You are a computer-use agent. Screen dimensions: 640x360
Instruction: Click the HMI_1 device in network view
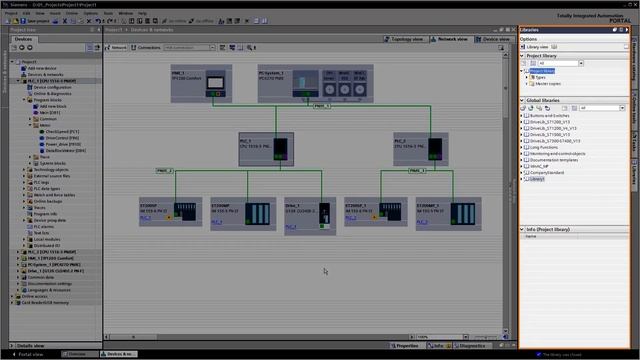pyautogui.click(x=201, y=84)
